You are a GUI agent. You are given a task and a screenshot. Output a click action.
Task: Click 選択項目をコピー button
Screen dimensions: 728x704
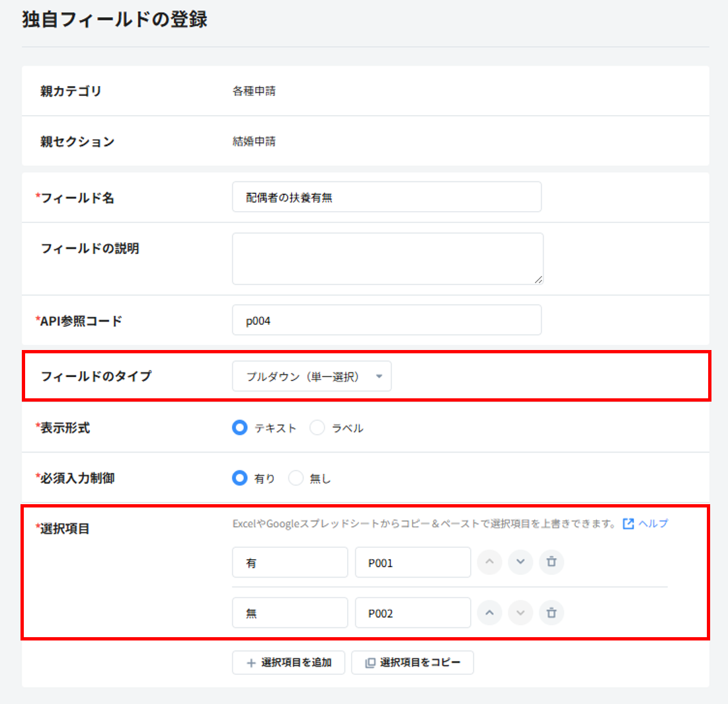[412, 662]
